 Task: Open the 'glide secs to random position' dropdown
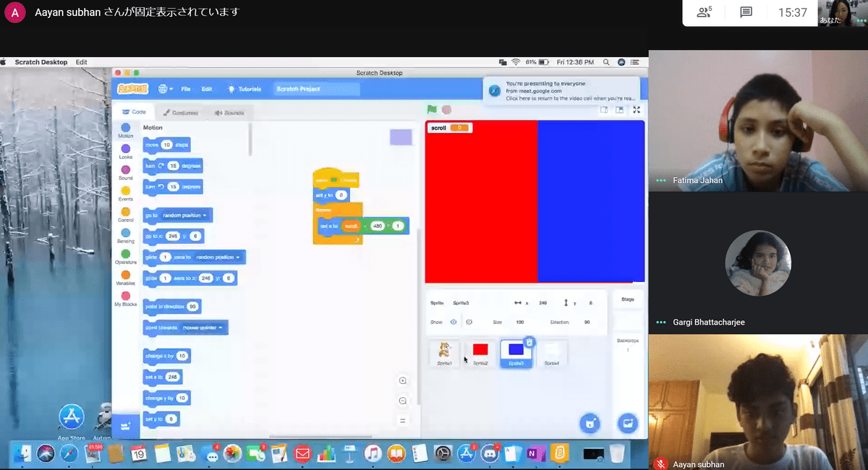(x=220, y=257)
